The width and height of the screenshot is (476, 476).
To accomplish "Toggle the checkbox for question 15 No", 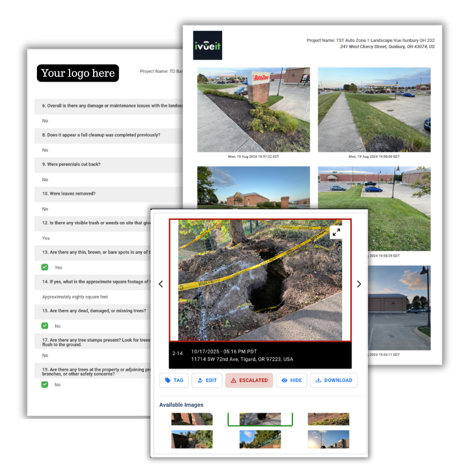I will point(45,326).
